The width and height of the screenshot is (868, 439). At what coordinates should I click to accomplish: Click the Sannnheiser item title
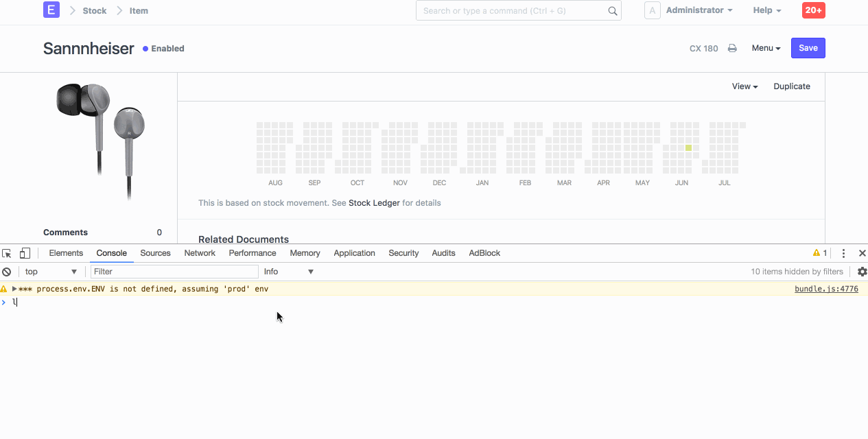tap(89, 48)
